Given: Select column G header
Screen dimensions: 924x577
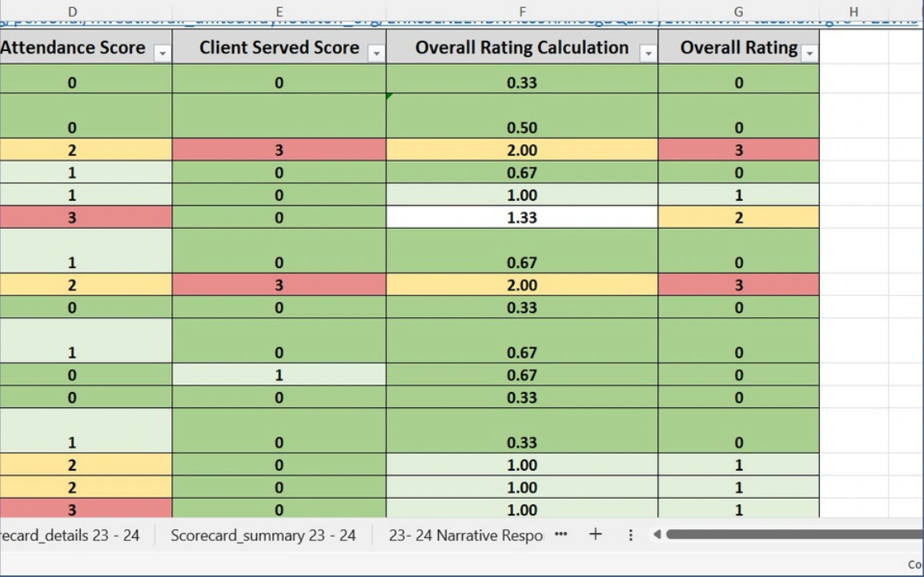Looking at the screenshot, I should [x=738, y=12].
